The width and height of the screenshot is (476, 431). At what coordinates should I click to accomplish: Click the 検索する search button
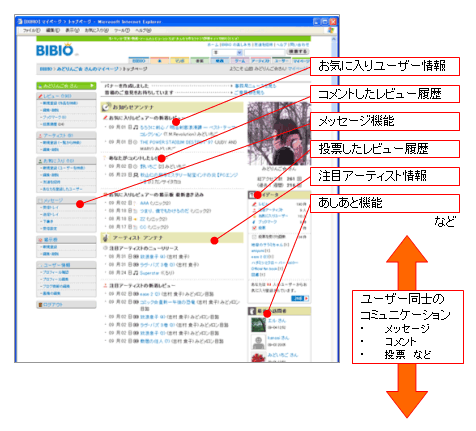pyautogui.click(x=298, y=52)
